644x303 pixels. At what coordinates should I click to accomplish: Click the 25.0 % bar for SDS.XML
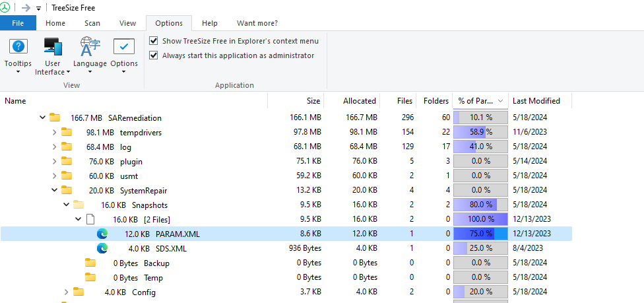click(480, 248)
